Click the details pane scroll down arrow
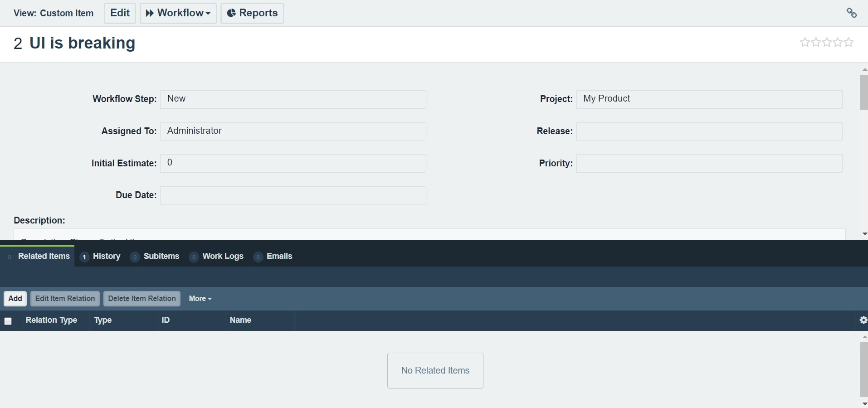The width and height of the screenshot is (868, 408). [864, 234]
